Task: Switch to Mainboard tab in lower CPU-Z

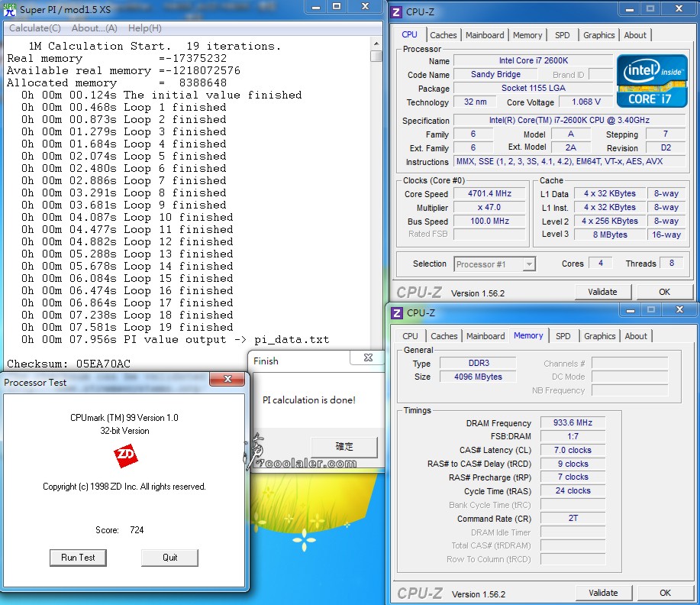Action: (x=485, y=336)
